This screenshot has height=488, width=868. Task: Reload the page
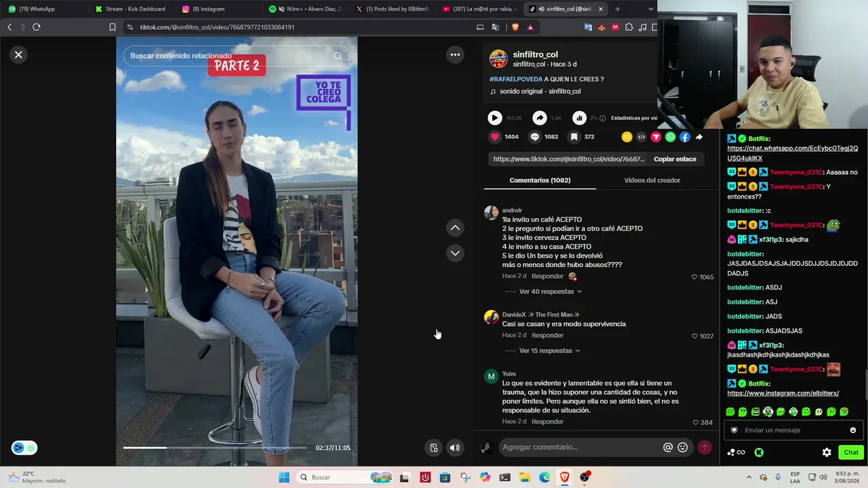(37, 27)
